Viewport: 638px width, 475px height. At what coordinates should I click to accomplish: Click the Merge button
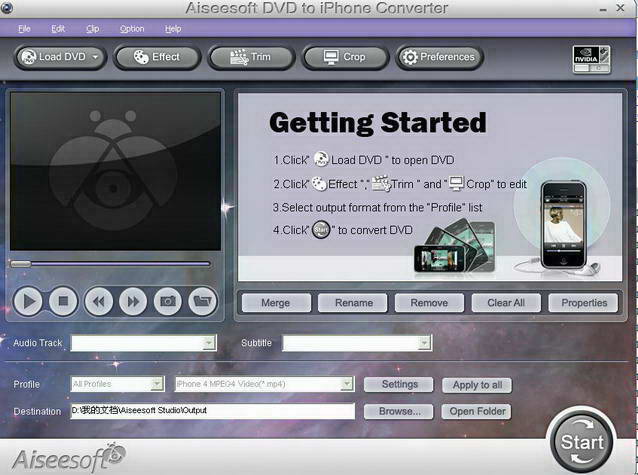276,303
